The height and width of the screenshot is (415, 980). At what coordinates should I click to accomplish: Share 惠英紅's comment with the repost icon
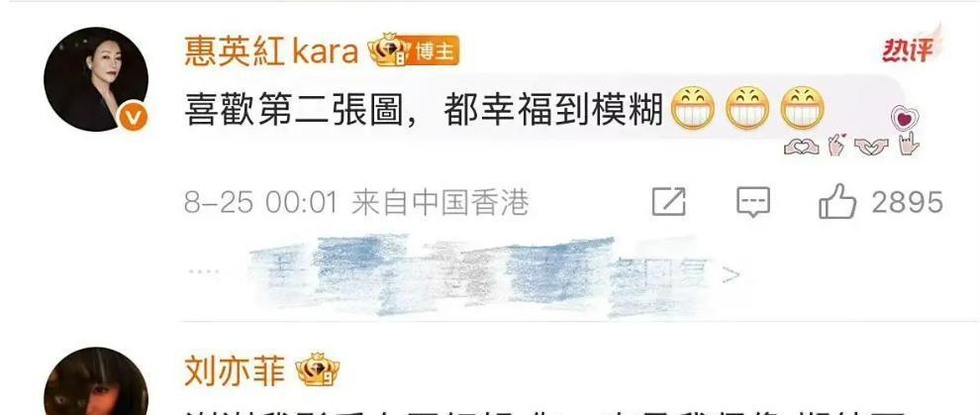click(669, 202)
